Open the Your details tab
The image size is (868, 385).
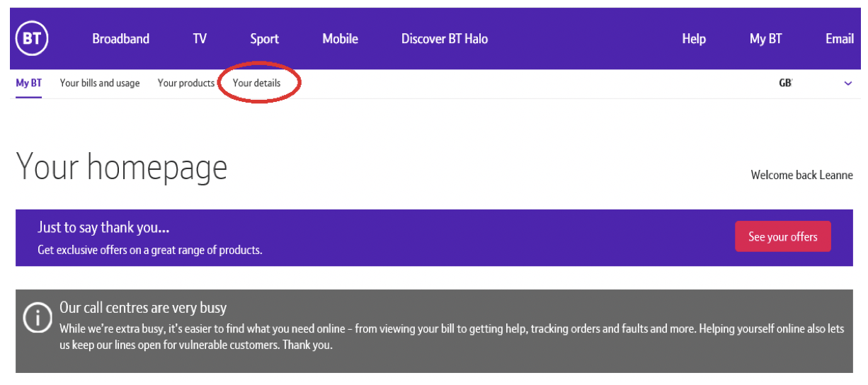coord(257,84)
